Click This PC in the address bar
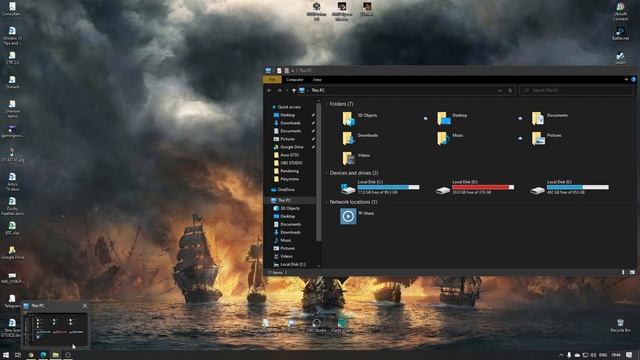Image resolution: width=640 pixels, height=360 pixels. coord(318,90)
